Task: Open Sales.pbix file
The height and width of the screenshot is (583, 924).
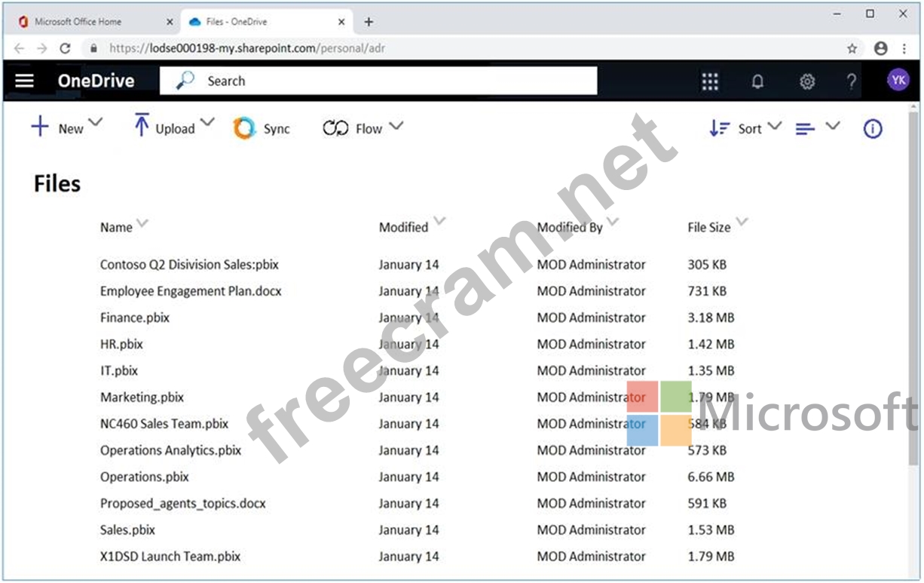Action: 127,529
